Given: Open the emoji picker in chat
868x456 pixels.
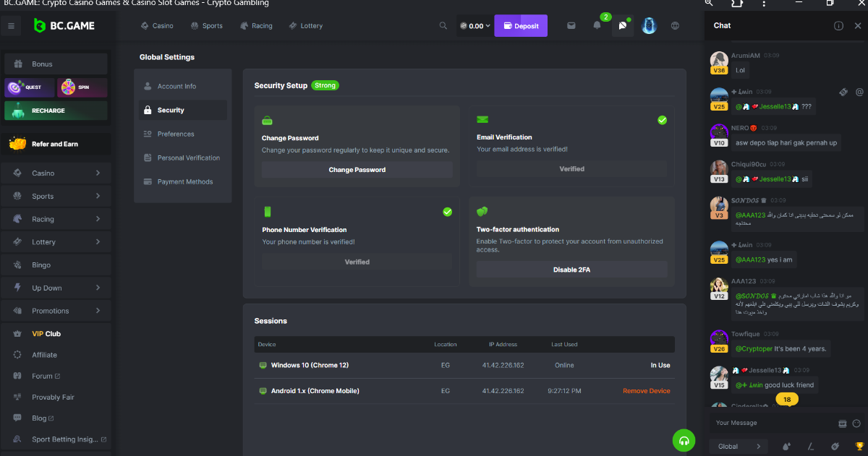Looking at the screenshot, I should pyautogui.click(x=856, y=423).
